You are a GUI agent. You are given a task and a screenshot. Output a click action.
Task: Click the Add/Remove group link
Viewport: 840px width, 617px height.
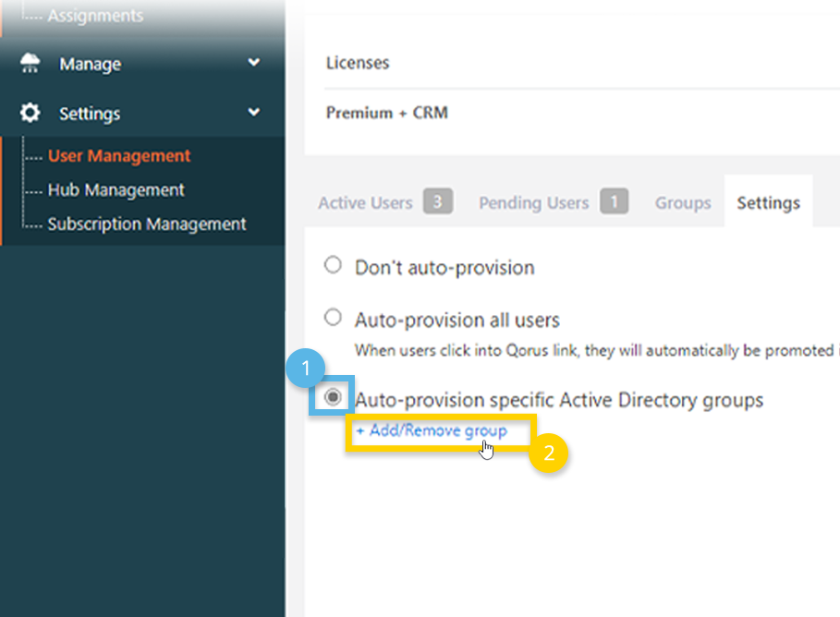pyautogui.click(x=432, y=430)
